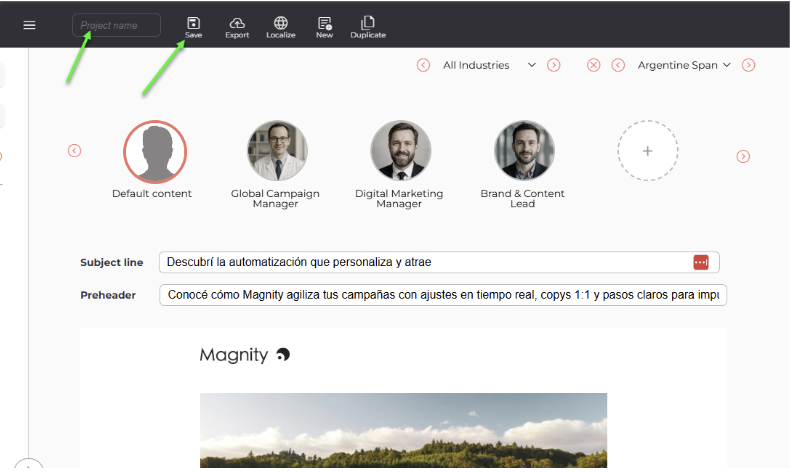Viewport: 791px width, 472px height.
Task: Click the red dots icon in Subject line
Action: 700,262
